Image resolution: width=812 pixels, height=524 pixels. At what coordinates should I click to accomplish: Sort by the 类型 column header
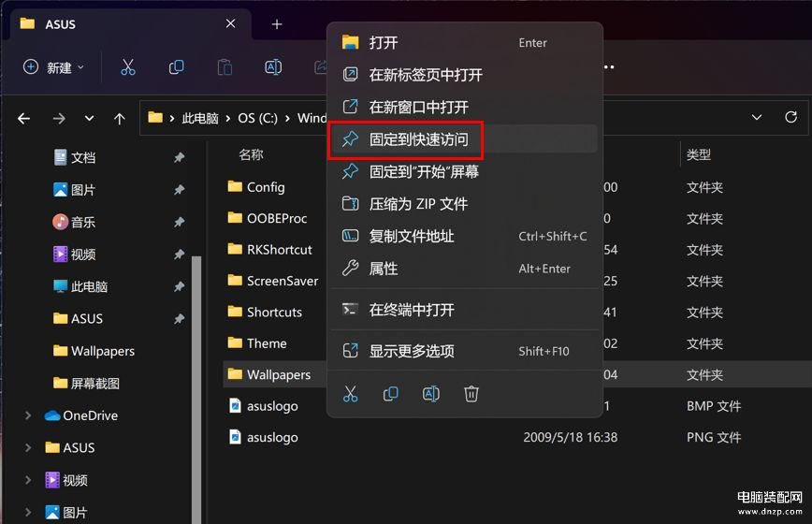pyautogui.click(x=699, y=154)
